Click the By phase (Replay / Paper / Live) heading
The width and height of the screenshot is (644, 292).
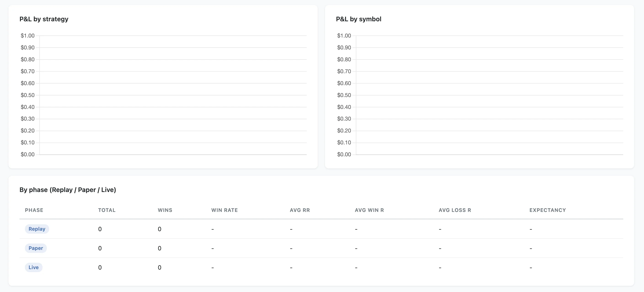[68, 190]
